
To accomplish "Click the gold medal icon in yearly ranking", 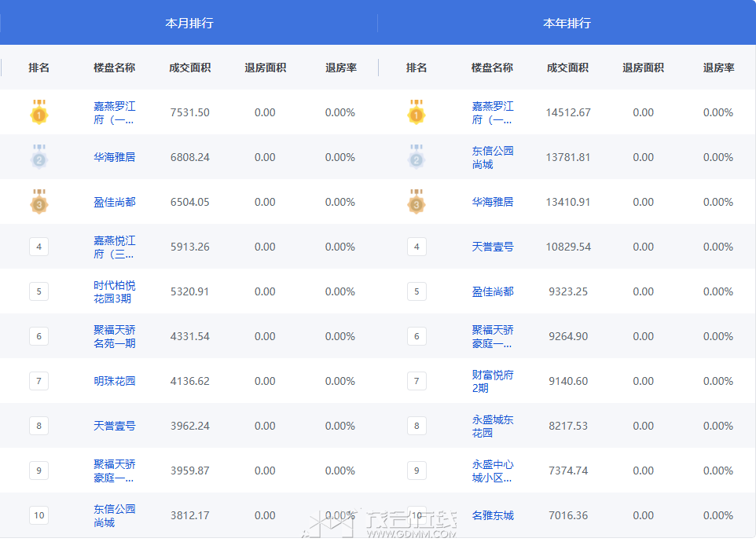I will (x=417, y=112).
